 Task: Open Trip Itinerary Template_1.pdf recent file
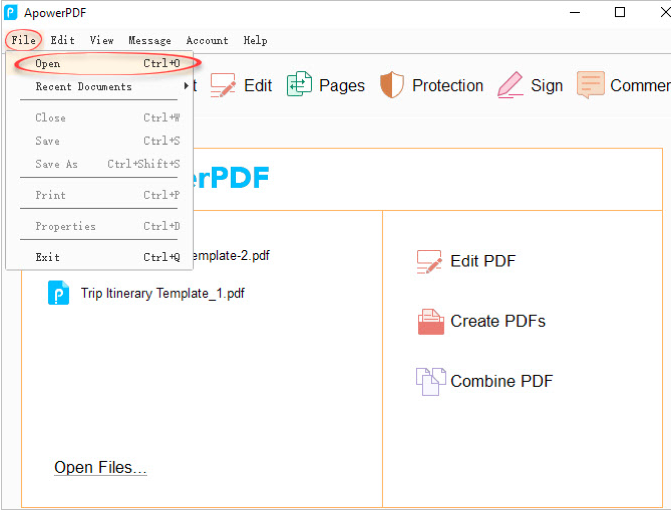[163, 294]
